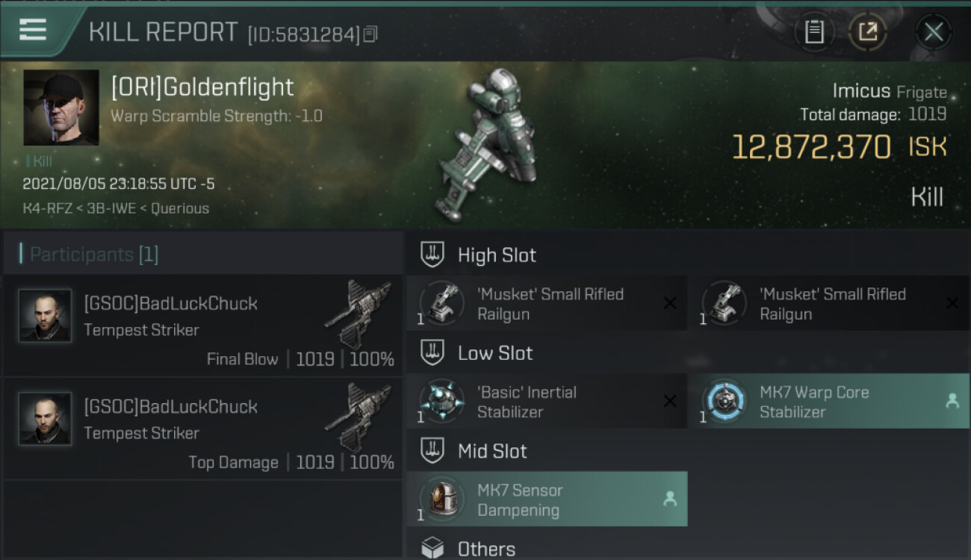Click the person icon on MK7 Warp Core Stabilizer
This screenshot has height=560, width=971.
pyautogui.click(x=952, y=401)
